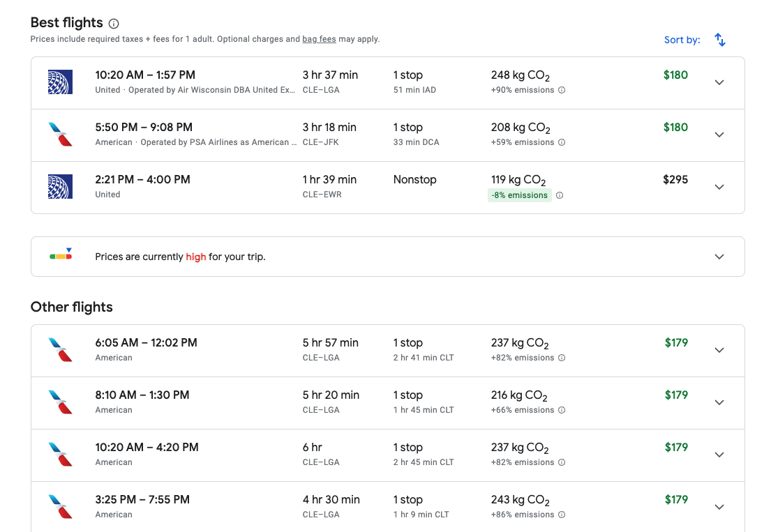Click info icon beside -8% emissions badge
The width and height of the screenshot is (771, 532).
pyautogui.click(x=560, y=195)
